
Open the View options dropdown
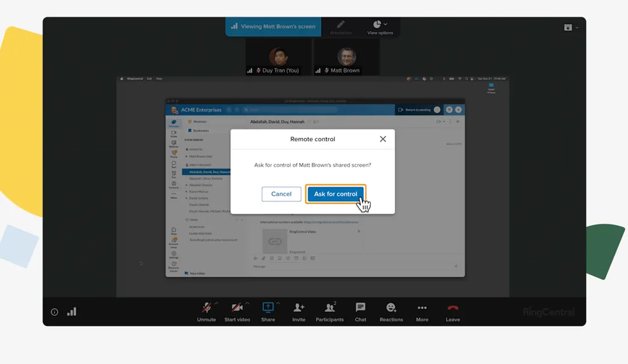(380, 27)
